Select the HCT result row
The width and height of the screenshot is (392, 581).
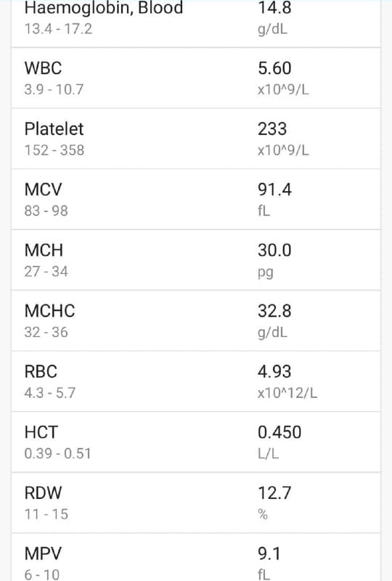(x=196, y=442)
